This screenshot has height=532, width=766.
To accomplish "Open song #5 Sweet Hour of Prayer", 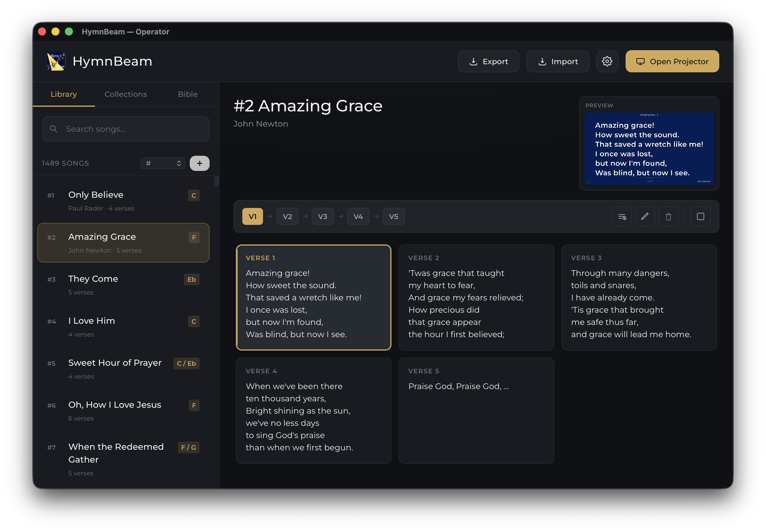I will pos(123,369).
